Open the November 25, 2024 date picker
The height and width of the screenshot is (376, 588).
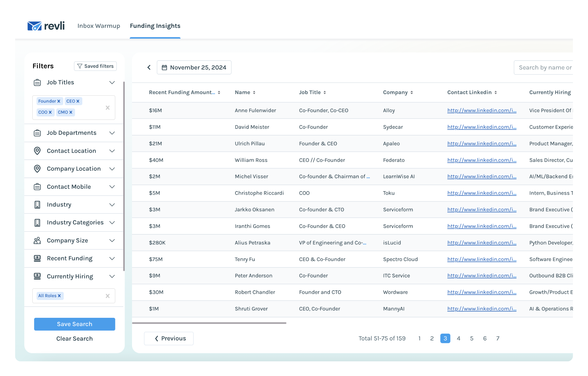tap(194, 67)
